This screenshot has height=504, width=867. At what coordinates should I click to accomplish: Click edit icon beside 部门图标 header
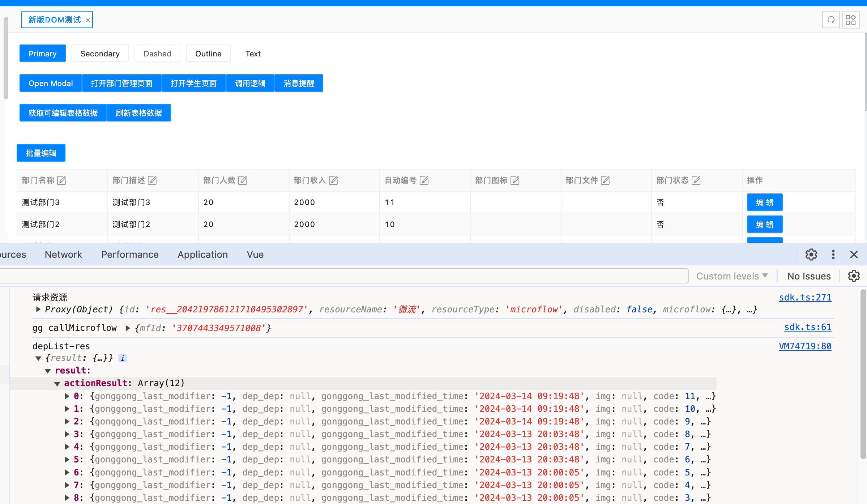[x=515, y=180]
